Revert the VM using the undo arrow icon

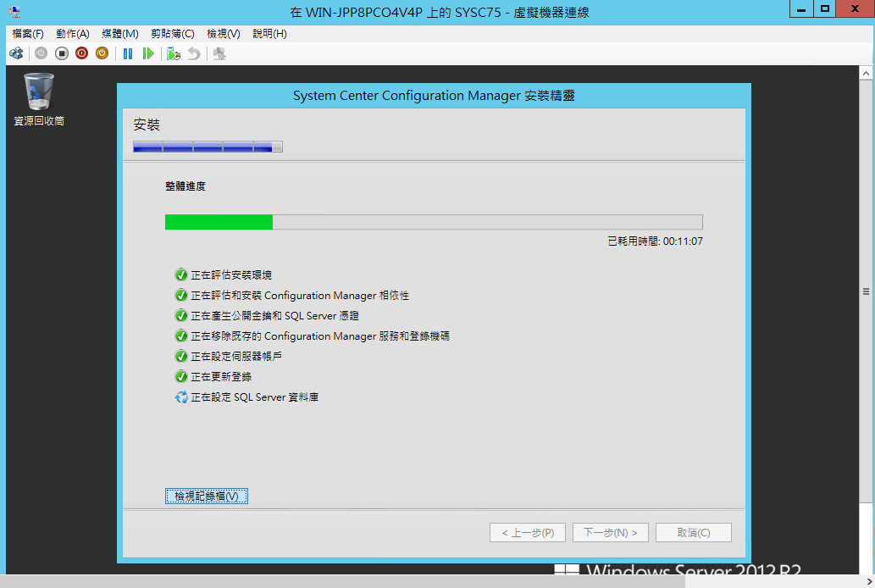[x=194, y=53]
